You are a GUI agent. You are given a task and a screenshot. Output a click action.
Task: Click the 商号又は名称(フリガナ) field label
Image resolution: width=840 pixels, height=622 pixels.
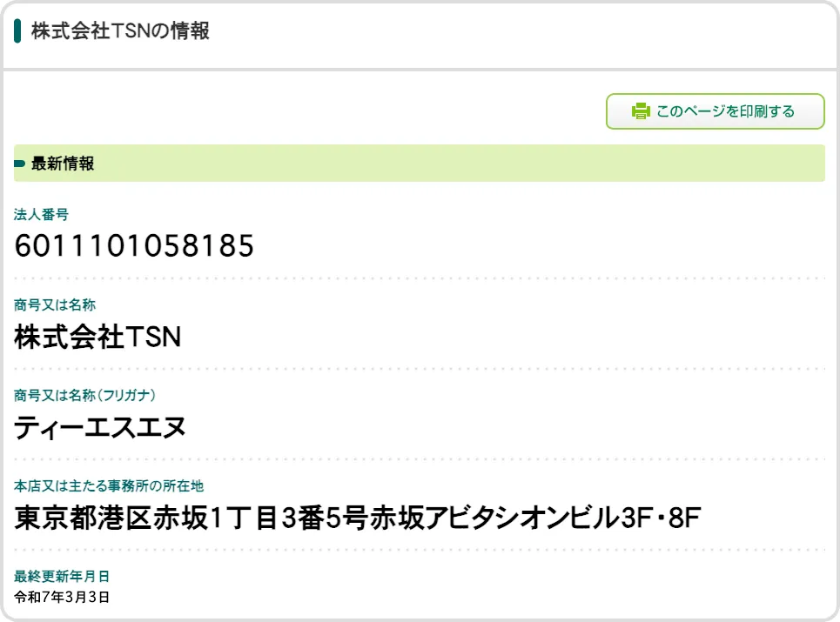point(84,395)
